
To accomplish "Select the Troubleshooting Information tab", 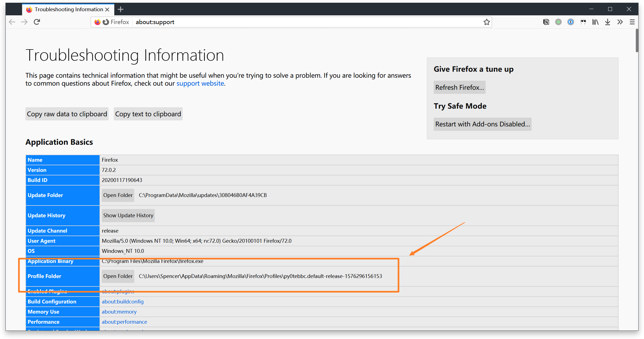I will 68,10.
